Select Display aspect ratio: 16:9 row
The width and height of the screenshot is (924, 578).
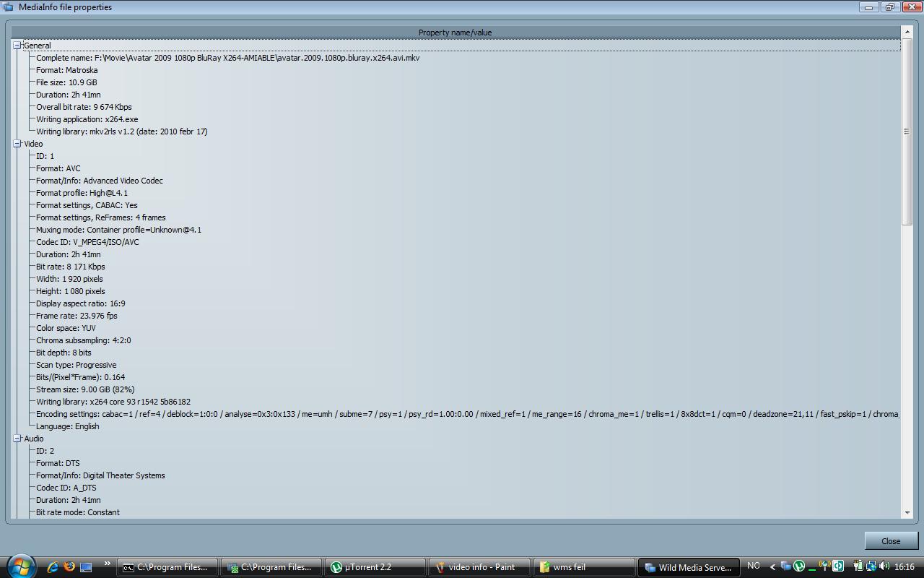81,303
